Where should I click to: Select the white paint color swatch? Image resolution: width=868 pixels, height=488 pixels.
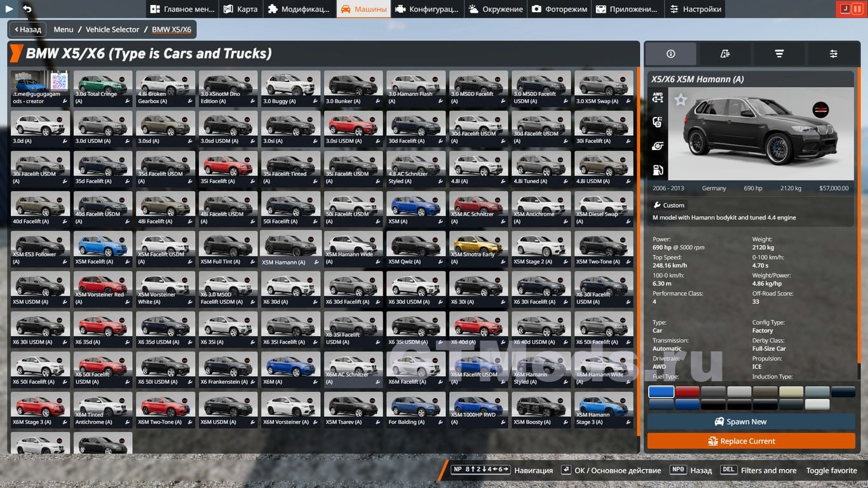click(x=817, y=404)
